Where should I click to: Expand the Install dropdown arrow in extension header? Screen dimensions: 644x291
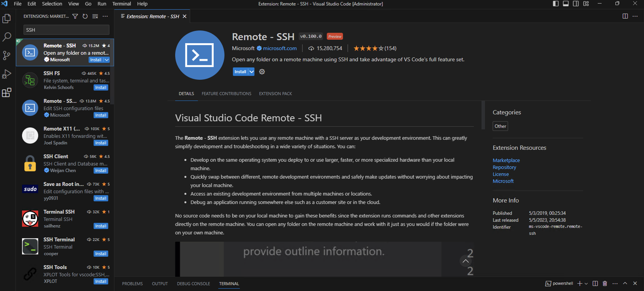coord(251,72)
